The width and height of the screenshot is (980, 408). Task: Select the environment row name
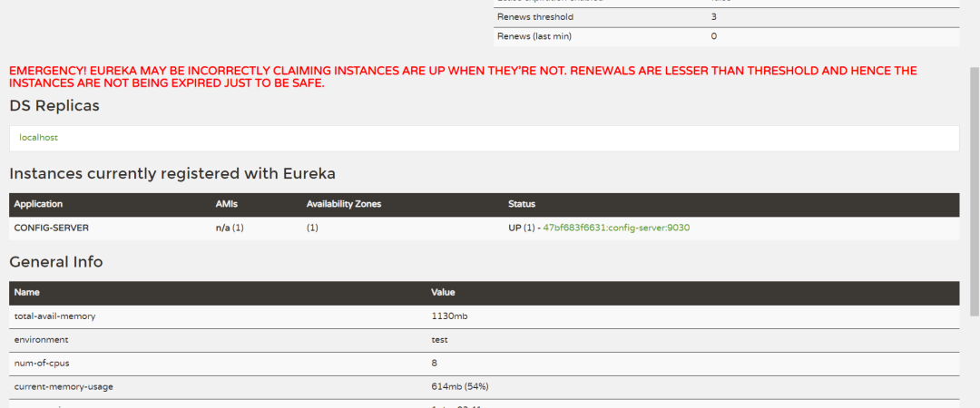coord(41,340)
